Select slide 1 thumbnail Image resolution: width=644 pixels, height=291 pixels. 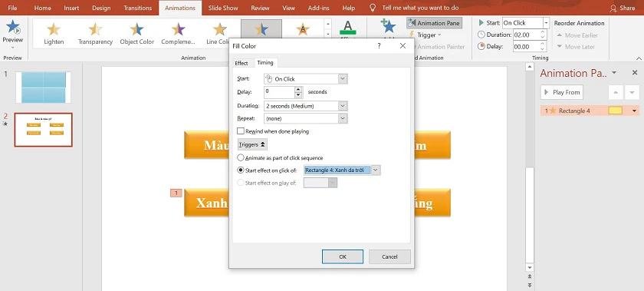coord(43,88)
